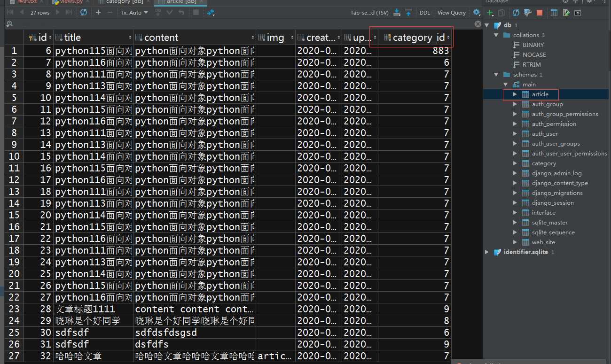611x364 pixels.
Task: Collapse the schemas folder
Action: [x=496, y=75]
